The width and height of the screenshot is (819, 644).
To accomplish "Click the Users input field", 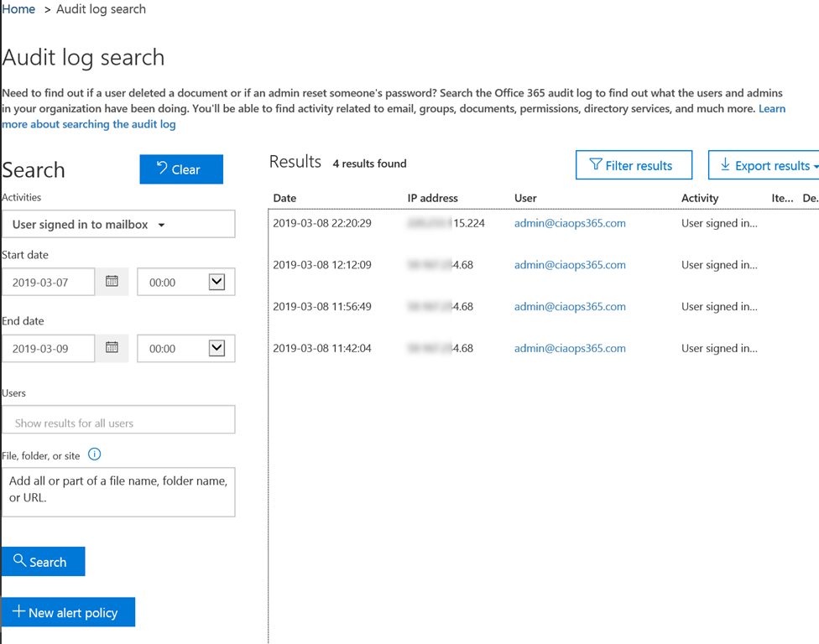I will pos(118,423).
